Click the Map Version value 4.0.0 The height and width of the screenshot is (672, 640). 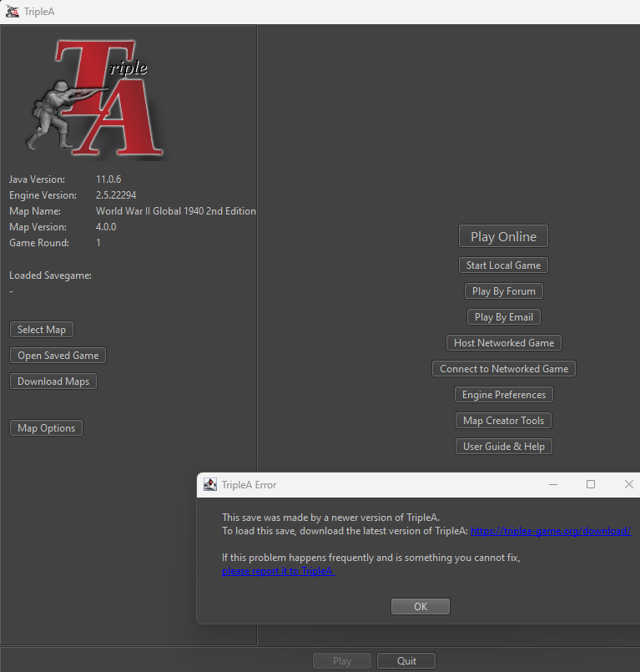tap(106, 227)
